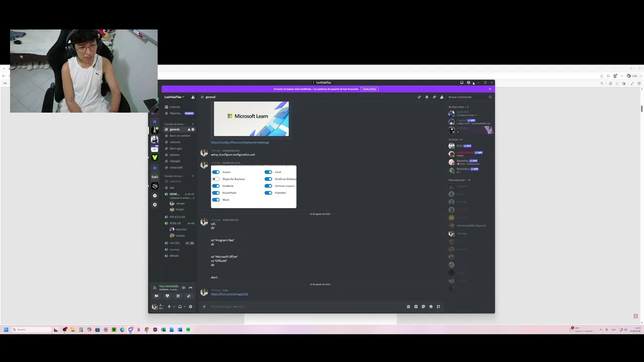Toggle noise suppression in voice panel
Screen dimensions: 644x362
point(184,288)
